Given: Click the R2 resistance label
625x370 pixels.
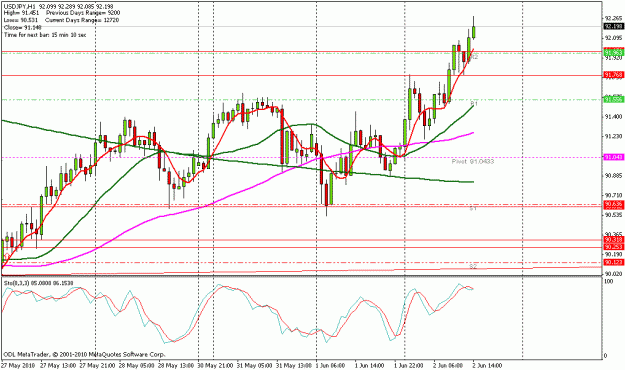Looking at the screenshot, I should click(x=474, y=57).
